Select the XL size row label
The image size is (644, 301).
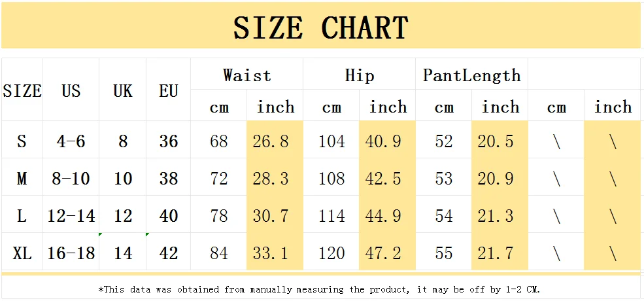(22, 252)
